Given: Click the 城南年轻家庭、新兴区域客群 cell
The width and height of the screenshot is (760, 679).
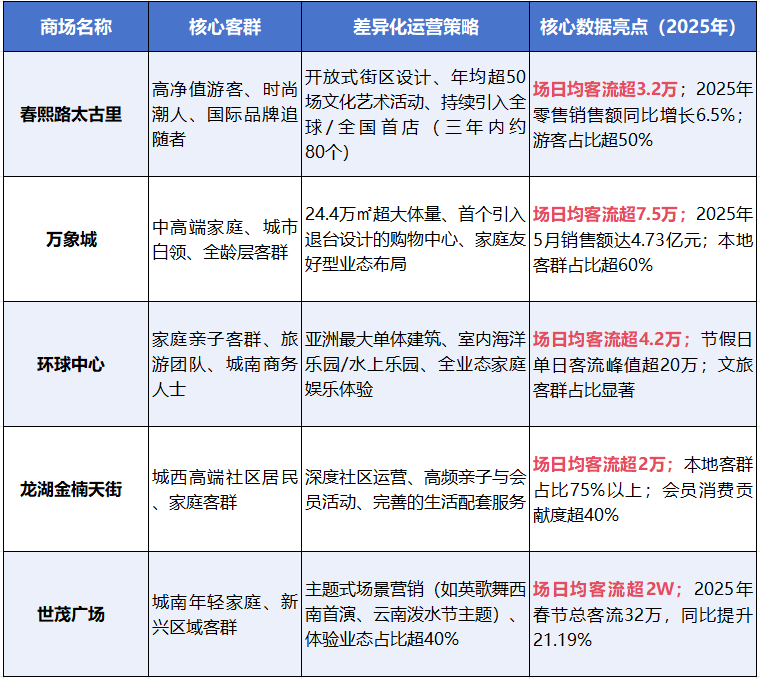Looking at the screenshot, I should [x=225, y=615].
